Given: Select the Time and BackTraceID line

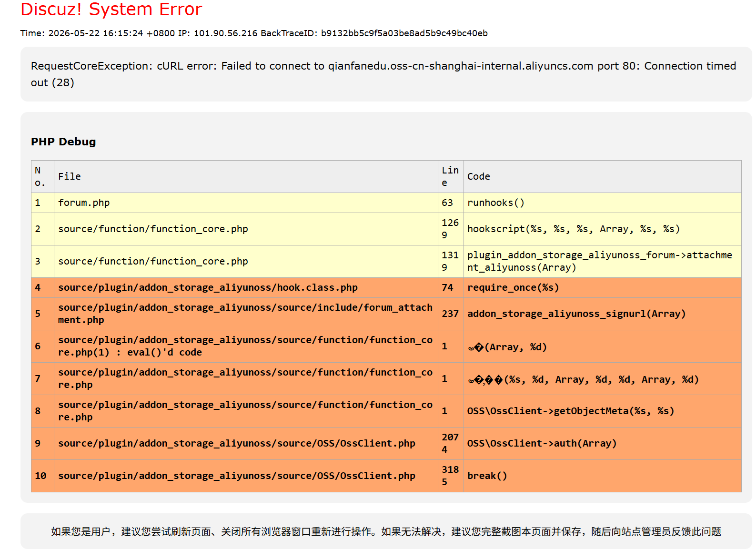Looking at the screenshot, I should pyautogui.click(x=254, y=33).
